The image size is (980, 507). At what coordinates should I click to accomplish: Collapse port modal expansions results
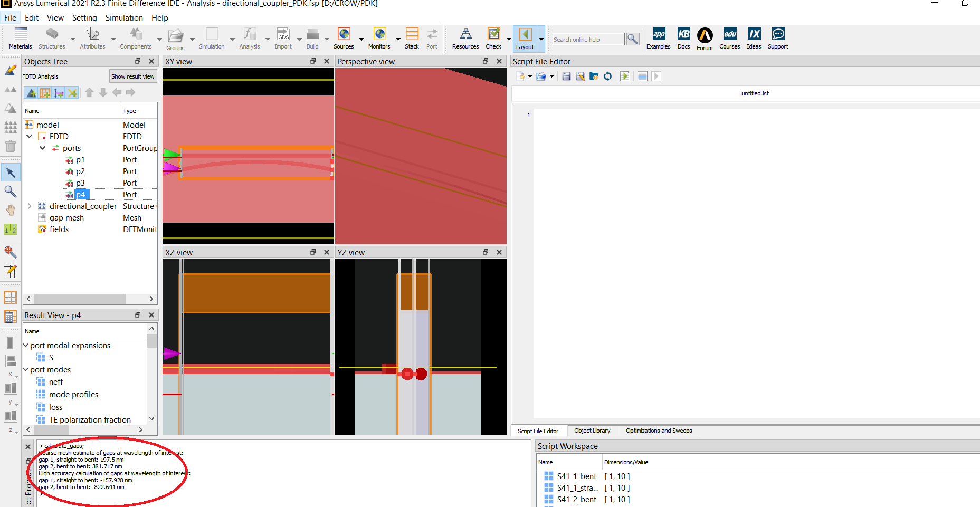click(26, 345)
